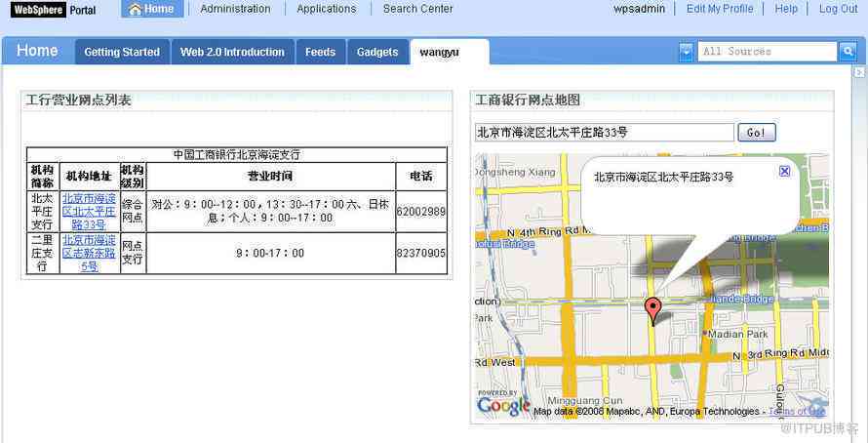
Task: Open address link 北京市海淀区北太平庄路33号 in table
Action: [x=90, y=212]
